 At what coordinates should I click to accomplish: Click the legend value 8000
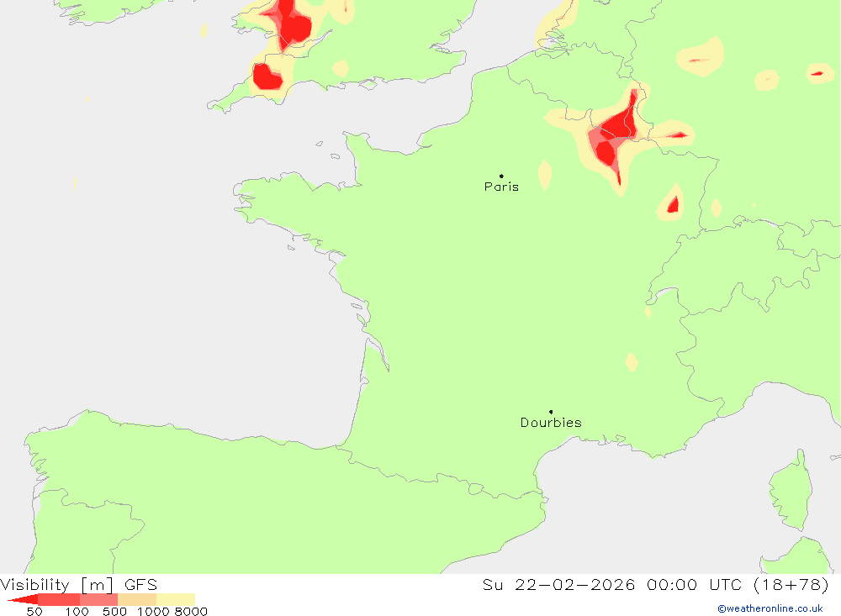tap(191, 612)
